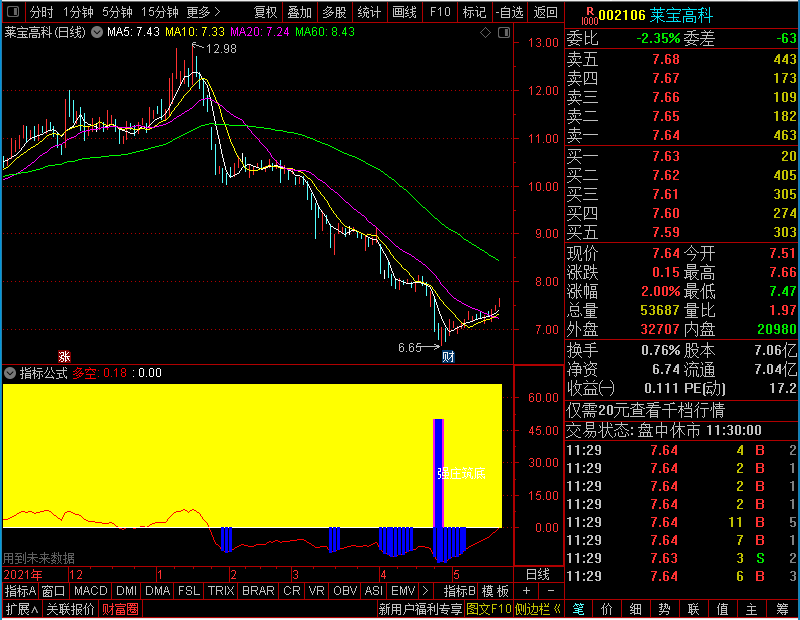The image size is (800, 620).
Task: Open the 指标B indicator group
Action: coord(459,591)
